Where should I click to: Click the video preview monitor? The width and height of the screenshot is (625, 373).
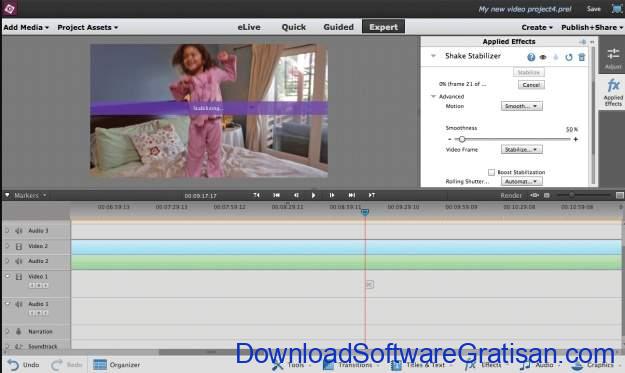[209, 110]
